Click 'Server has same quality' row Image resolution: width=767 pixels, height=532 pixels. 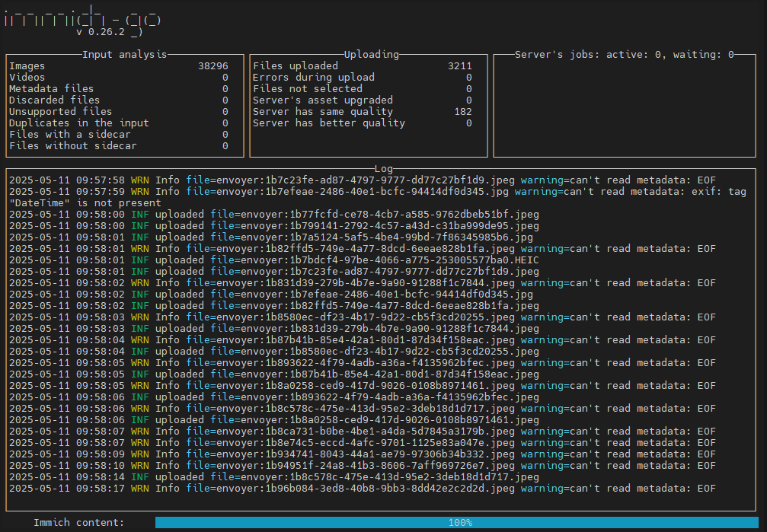(x=363, y=111)
